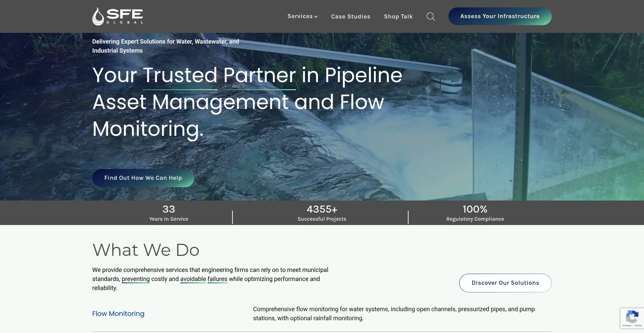Click the reCAPTCHA Privacy link
644x333 pixels.
tap(627, 326)
